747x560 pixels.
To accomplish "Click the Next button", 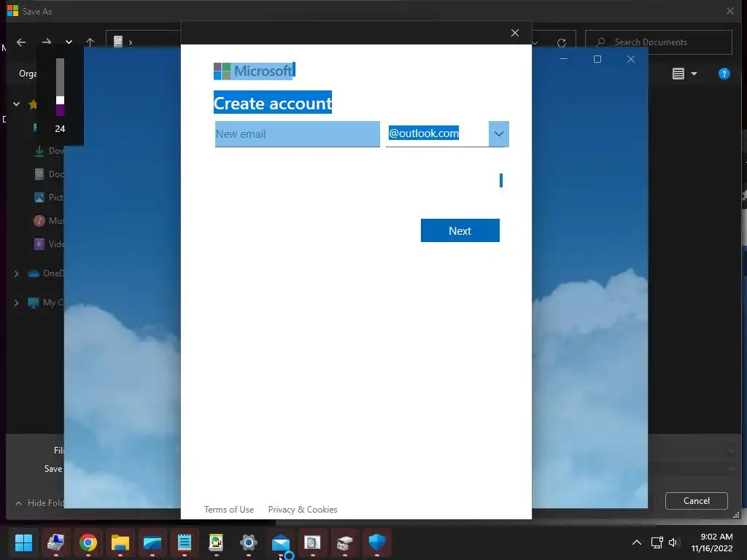I will coord(460,230).
